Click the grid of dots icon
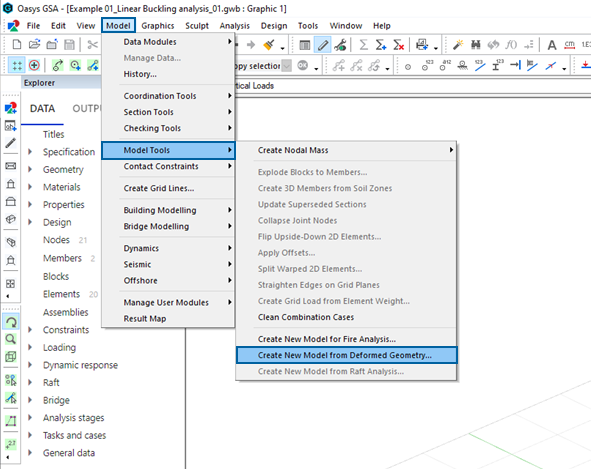Viewport: 591px width, 469px height. (17, 66)
